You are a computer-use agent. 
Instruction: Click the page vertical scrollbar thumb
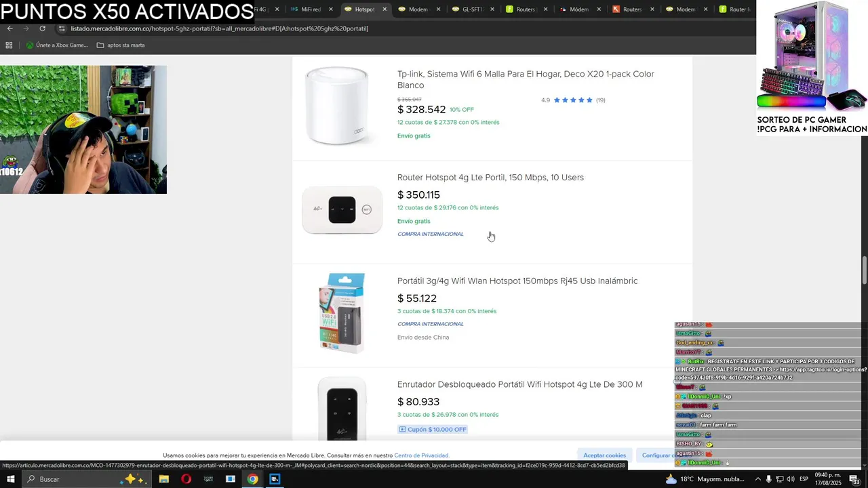pos(865,270)
